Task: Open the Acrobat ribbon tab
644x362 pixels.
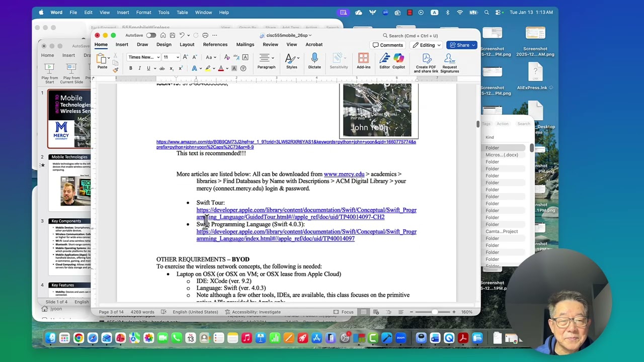Action: (x=314, y=44)
